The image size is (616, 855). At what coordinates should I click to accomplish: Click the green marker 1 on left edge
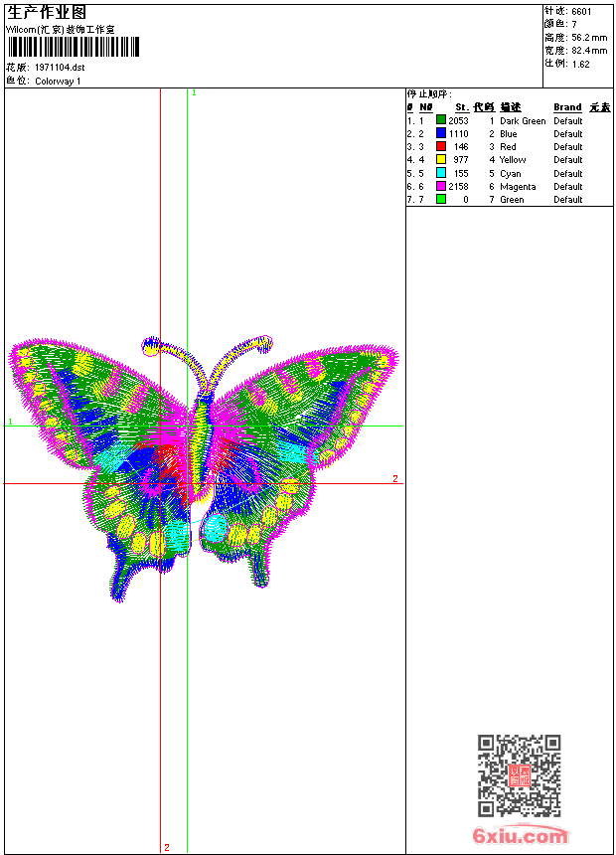(x=10, y=422)
